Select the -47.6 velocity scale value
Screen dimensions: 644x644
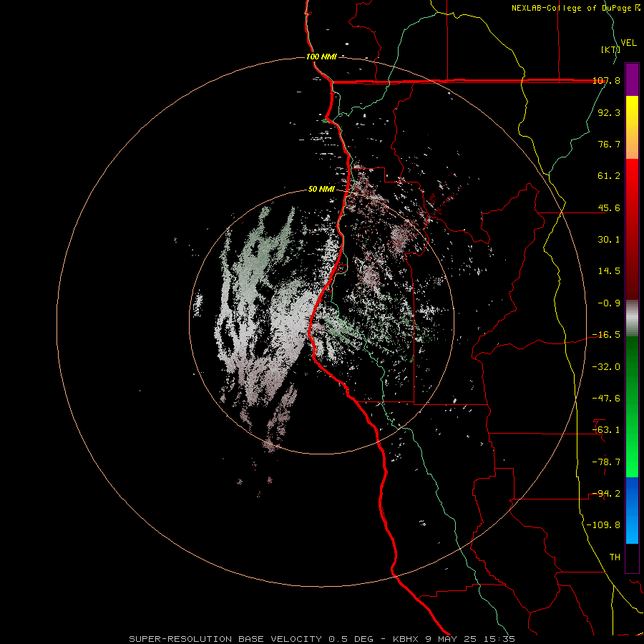pos(606,399)
